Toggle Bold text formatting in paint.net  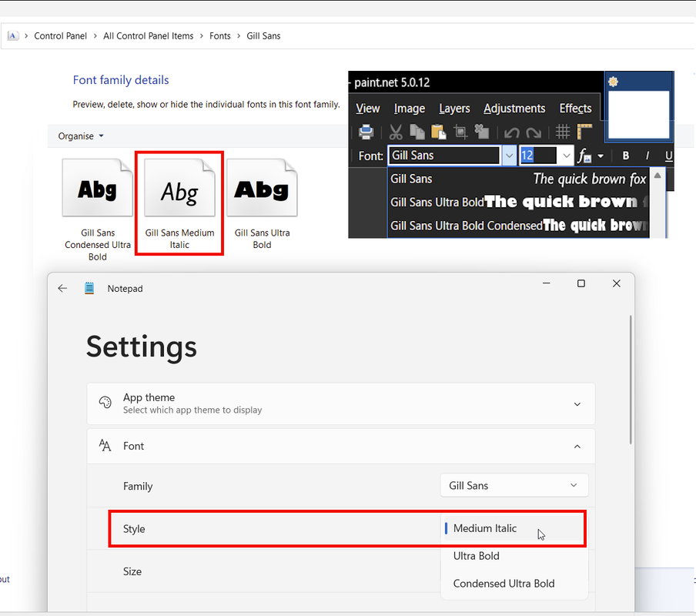click(626, 156)
